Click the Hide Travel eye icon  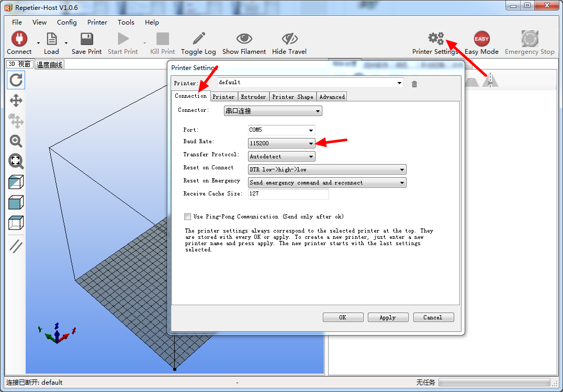point(289,39)
